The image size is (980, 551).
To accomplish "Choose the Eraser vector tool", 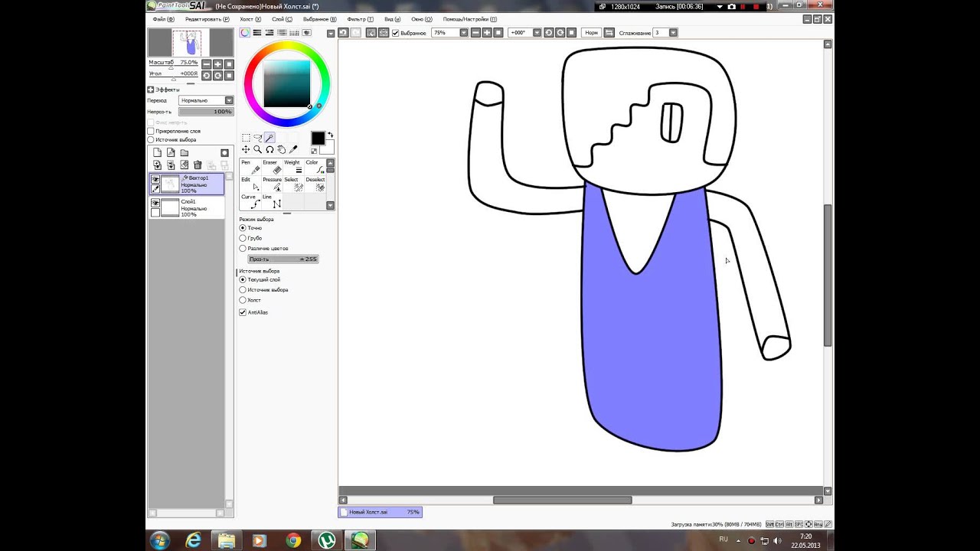I will pyautogui.click(x=272, y=167).
